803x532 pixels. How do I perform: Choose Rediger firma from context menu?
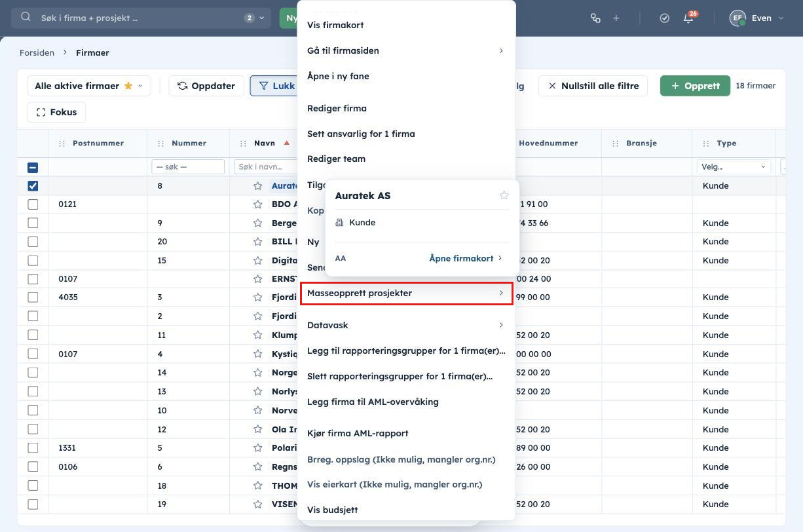(x=337, y=108)
